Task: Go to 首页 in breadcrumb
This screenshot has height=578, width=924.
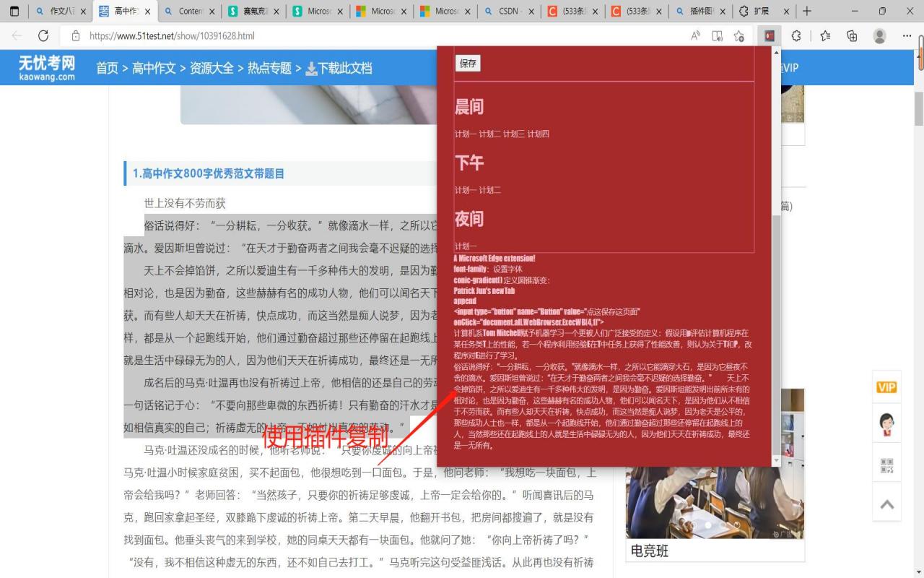Action: [107, 68]
